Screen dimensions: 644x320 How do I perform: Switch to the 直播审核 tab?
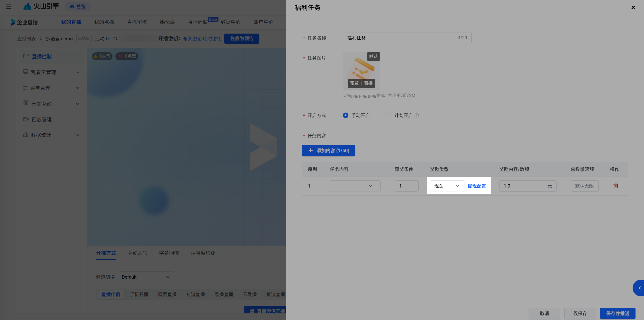[x=137, y=22]
